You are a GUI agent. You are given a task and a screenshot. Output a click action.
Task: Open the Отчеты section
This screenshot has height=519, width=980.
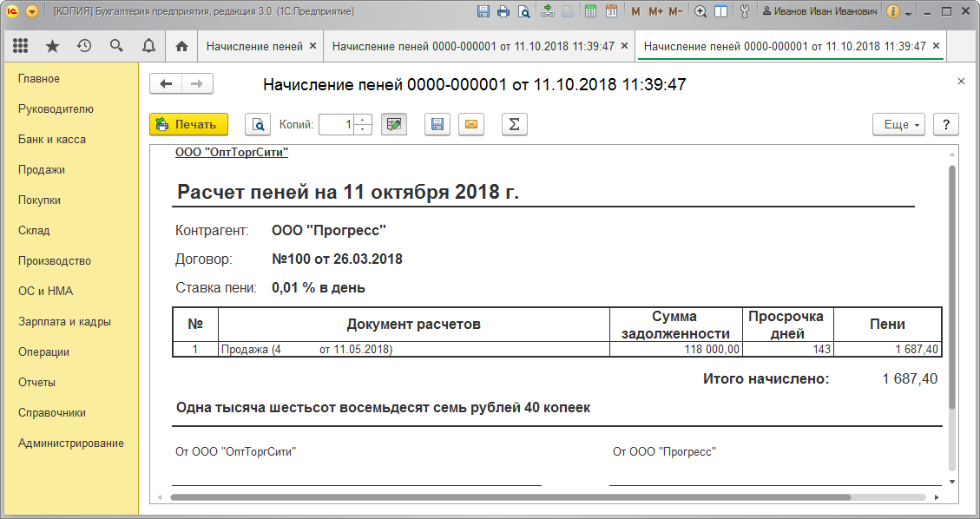(36, 382)
